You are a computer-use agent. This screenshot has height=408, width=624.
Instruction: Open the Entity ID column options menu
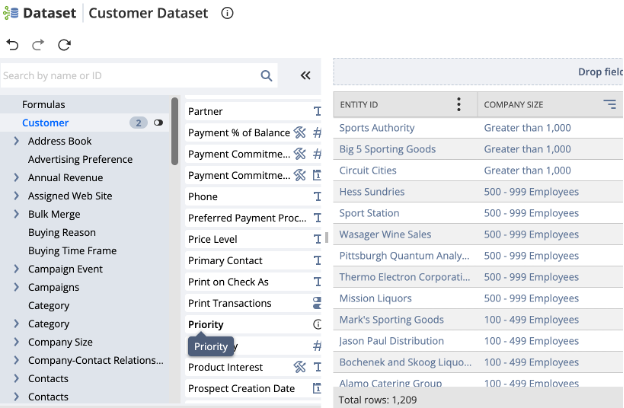tap(459, 104)
